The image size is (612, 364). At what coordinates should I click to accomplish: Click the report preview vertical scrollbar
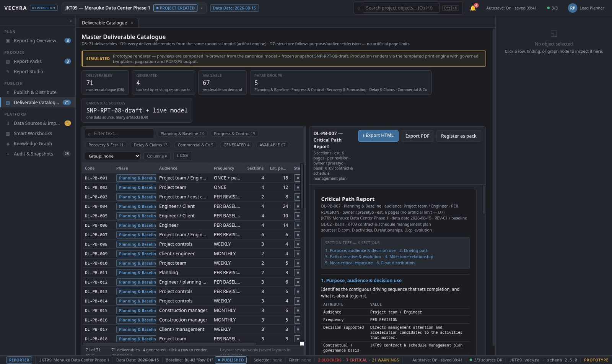coord(483,200)
